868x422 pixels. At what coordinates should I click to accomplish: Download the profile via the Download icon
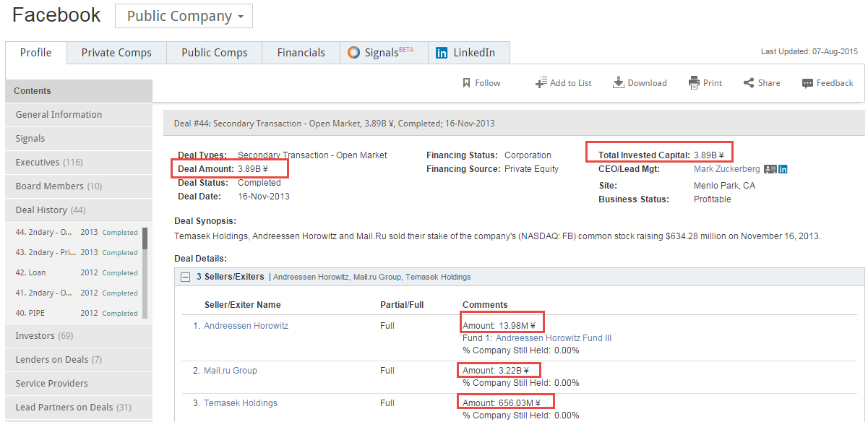click(619, 82)
